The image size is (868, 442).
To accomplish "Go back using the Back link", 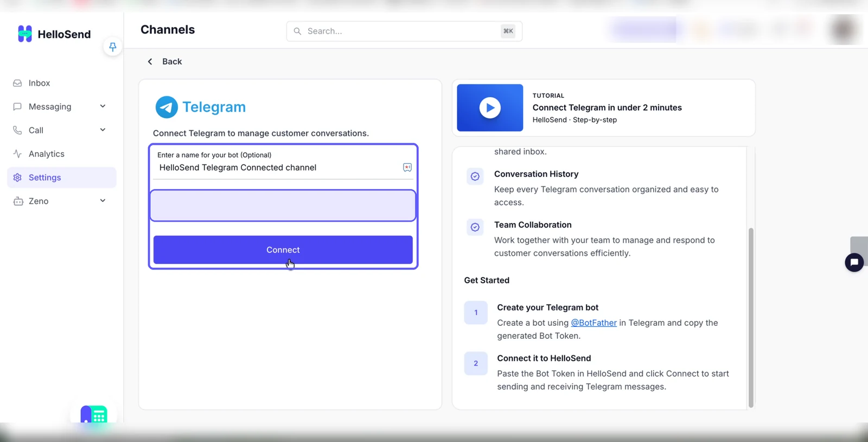I will pos(164,61).
